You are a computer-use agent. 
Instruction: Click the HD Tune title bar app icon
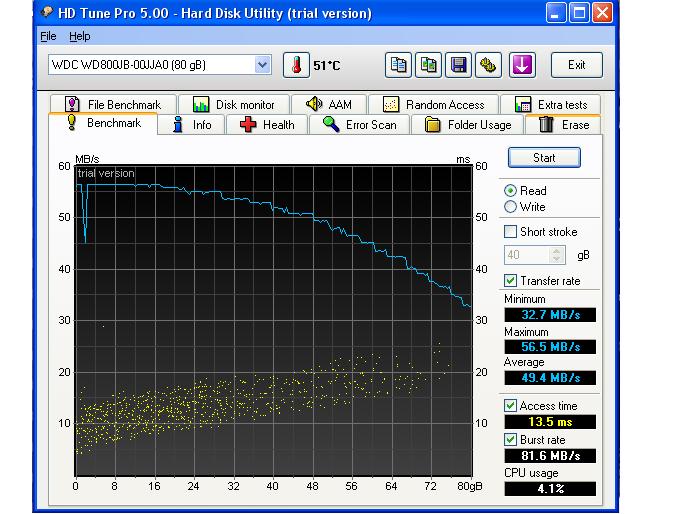[x=46, y=13]
